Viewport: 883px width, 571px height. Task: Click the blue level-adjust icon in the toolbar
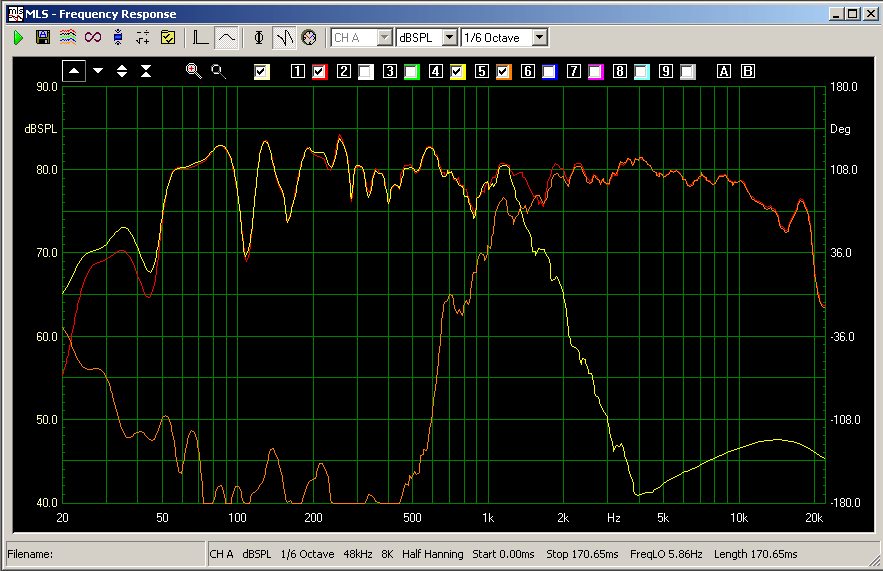tap(118, 38)
